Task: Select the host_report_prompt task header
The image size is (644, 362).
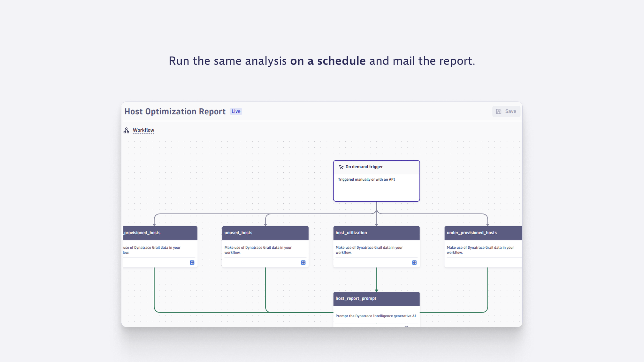Action: click(x=376, y=299)
